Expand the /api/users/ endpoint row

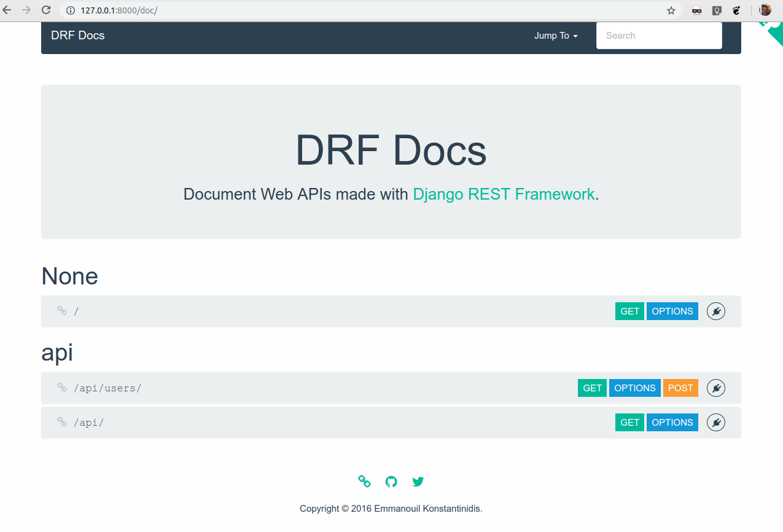[x=391, y=388]
